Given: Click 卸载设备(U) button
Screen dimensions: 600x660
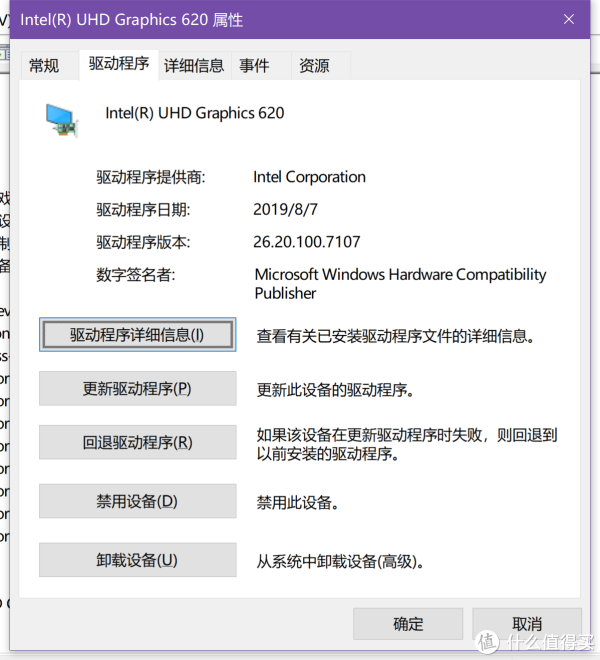Looking at the screenshot, I should (138, 560).
